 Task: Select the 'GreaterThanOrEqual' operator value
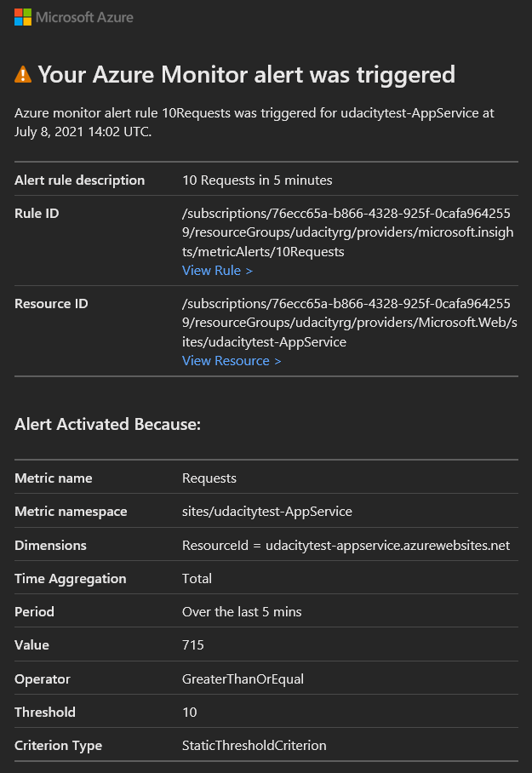click(243, 679)
